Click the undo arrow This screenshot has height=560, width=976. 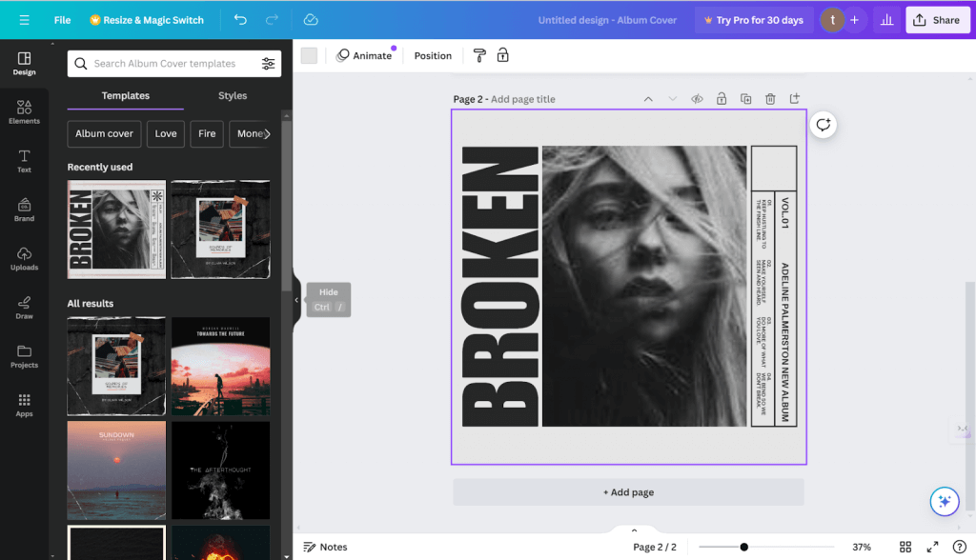click(x=240, y=20)
